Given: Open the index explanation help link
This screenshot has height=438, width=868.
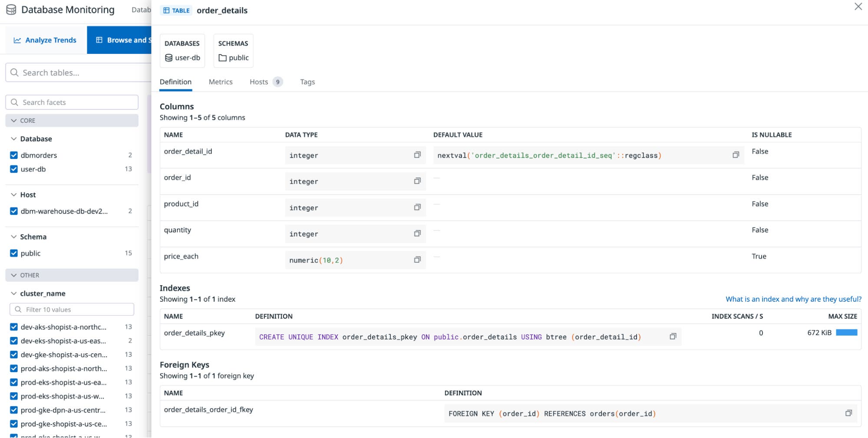Looking at the screenshot, I should [x=792, y=299].
